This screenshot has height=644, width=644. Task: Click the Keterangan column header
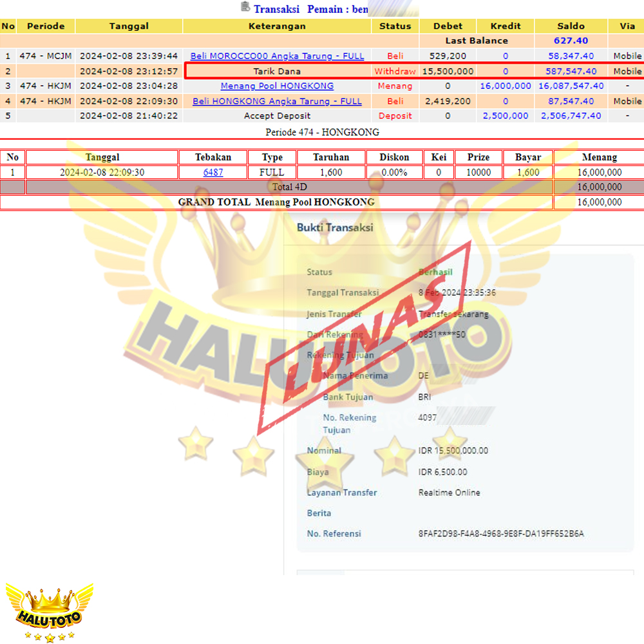pyautogui.click(x=277, y=26)
